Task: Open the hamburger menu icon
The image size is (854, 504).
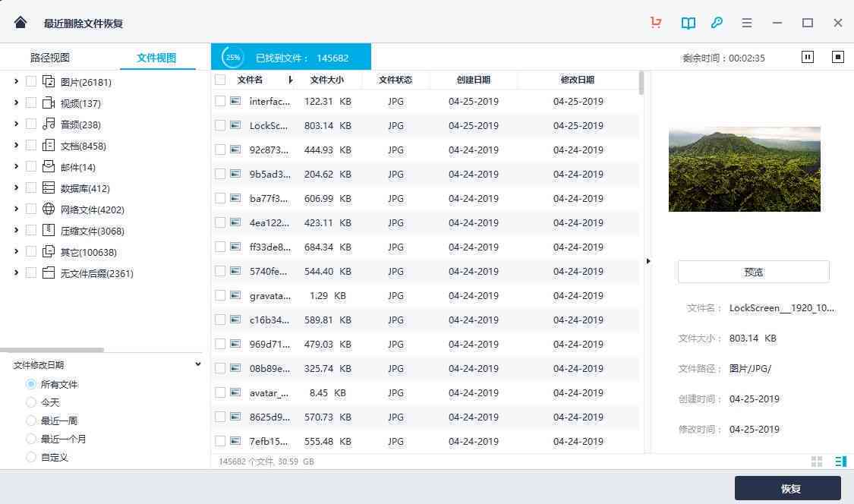Action: point(747,23)
